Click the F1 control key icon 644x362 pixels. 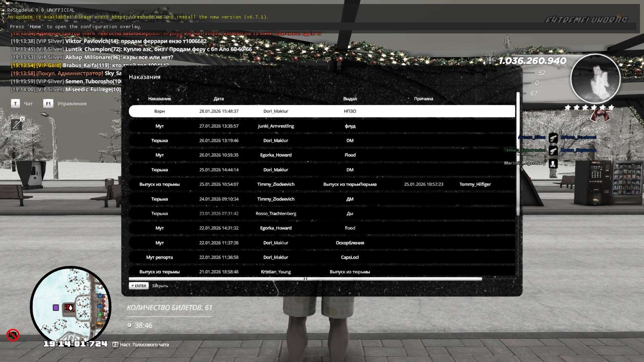click(48, 104)
